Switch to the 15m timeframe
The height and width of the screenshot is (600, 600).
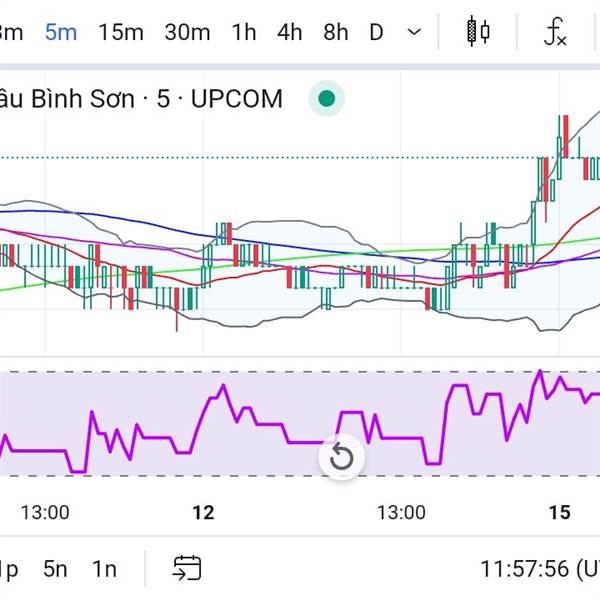point(121,32)
